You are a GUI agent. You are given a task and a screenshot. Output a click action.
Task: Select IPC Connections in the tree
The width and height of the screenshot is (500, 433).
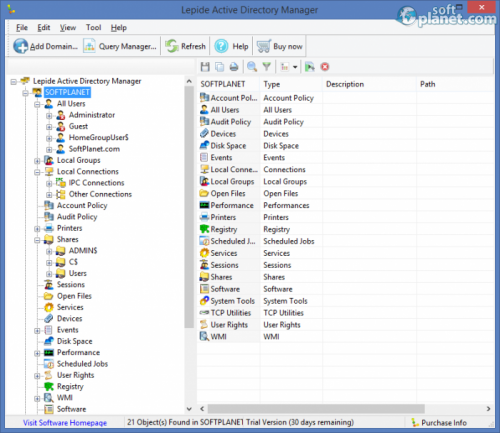tap(96, 183)
